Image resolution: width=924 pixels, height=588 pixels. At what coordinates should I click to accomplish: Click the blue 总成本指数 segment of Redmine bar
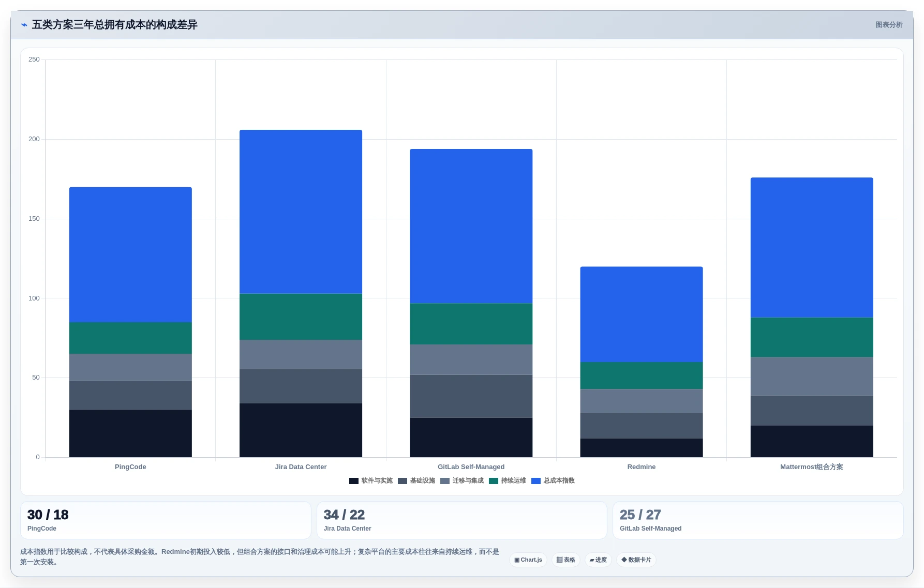tap(642, 314)
